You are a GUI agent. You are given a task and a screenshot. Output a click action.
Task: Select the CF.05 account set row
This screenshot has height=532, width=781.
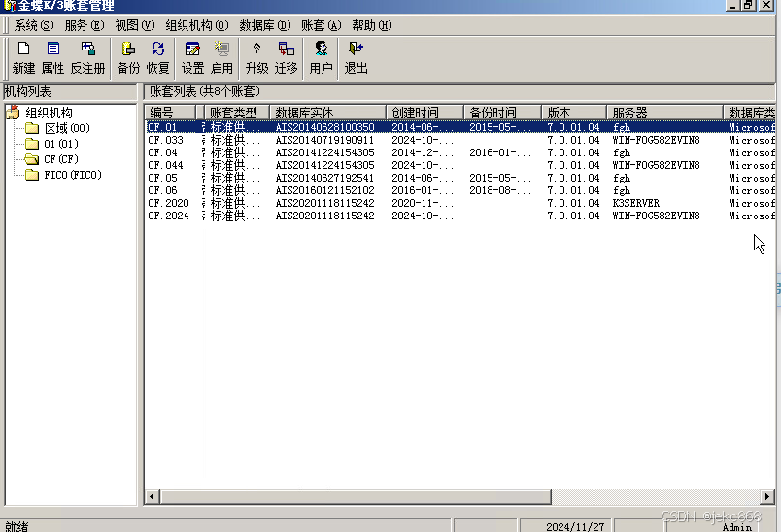(x=460, y=179)
